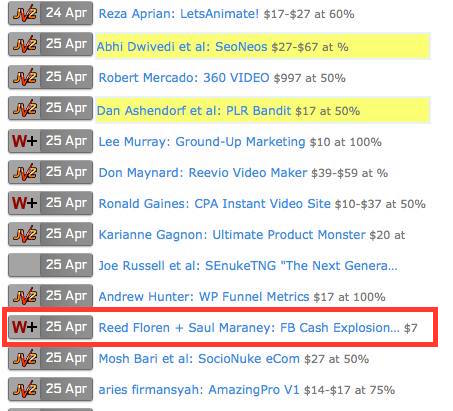This screenshot has height=411, width=453.
Task: Open Don Maynard: Reevio Video Maker link
Action: point(203,173)
